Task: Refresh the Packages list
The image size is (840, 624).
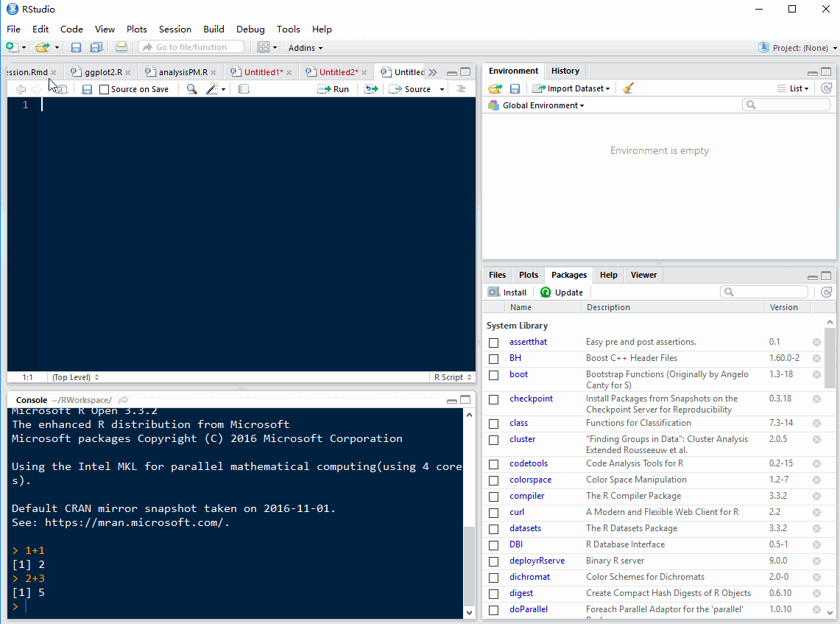Action: tap(827, 292)
